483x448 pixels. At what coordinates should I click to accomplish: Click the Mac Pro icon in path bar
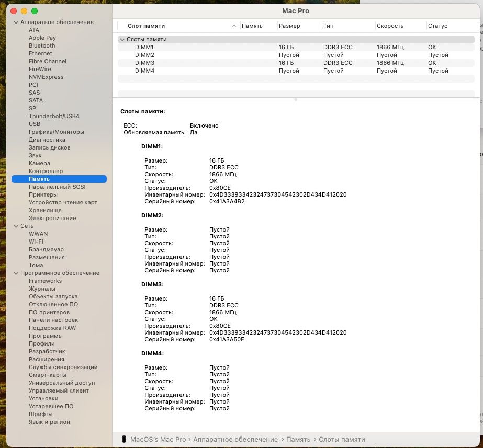[x=124, y=439]
